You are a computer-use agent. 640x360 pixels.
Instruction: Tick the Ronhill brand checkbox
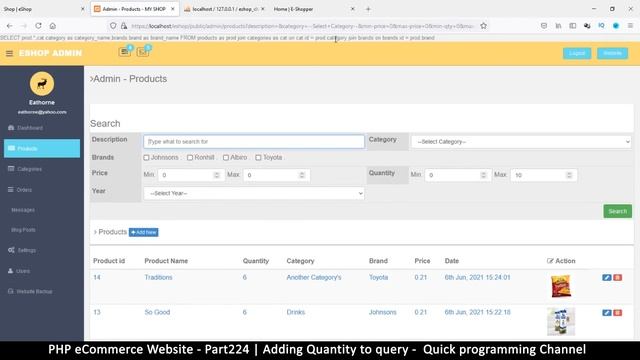tap(190, 158)
